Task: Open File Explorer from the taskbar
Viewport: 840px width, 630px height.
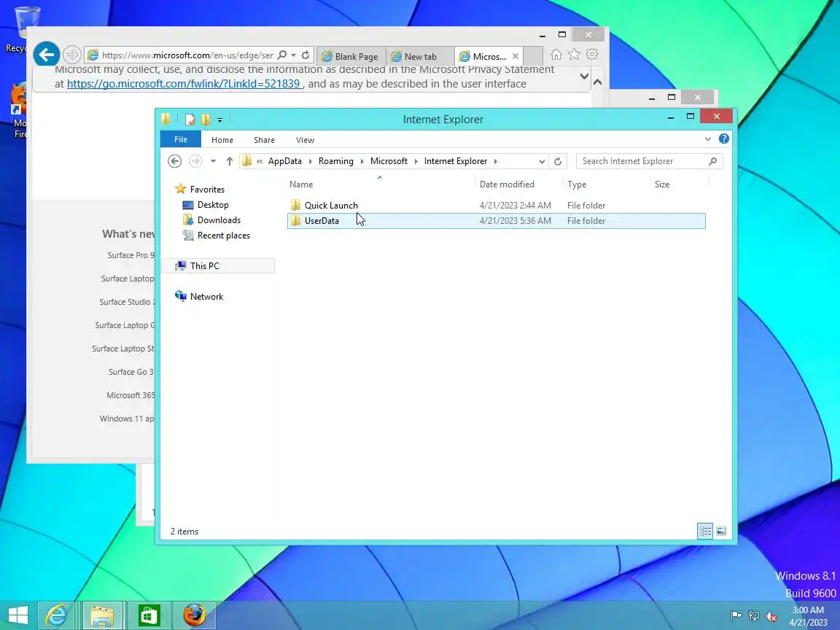Action: [x=102, y=615]
